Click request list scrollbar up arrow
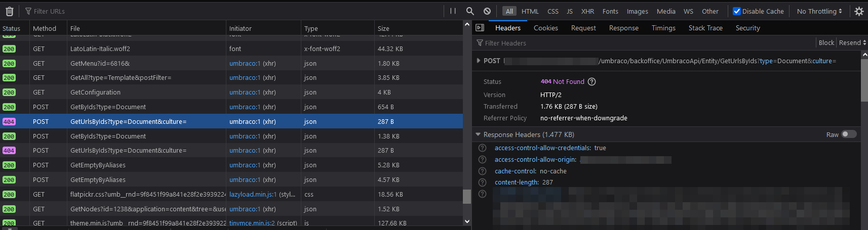Screen dimensions: 868x230 click(467, 24)
